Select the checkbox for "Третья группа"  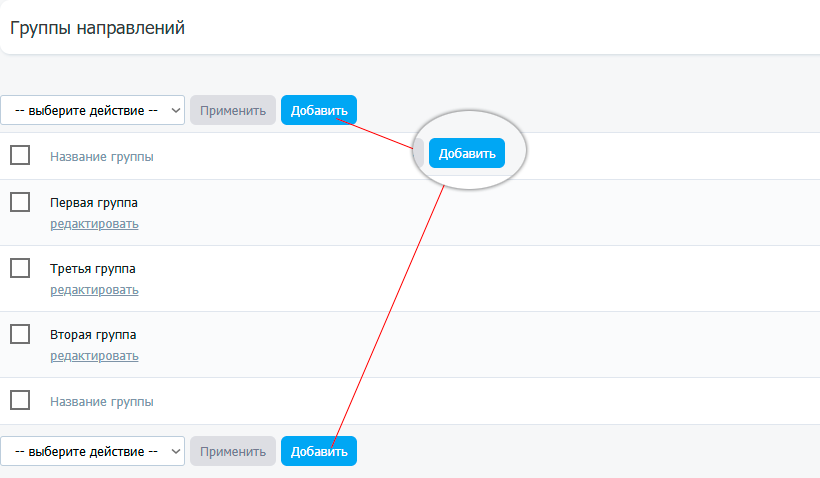(x=20, y=268)
